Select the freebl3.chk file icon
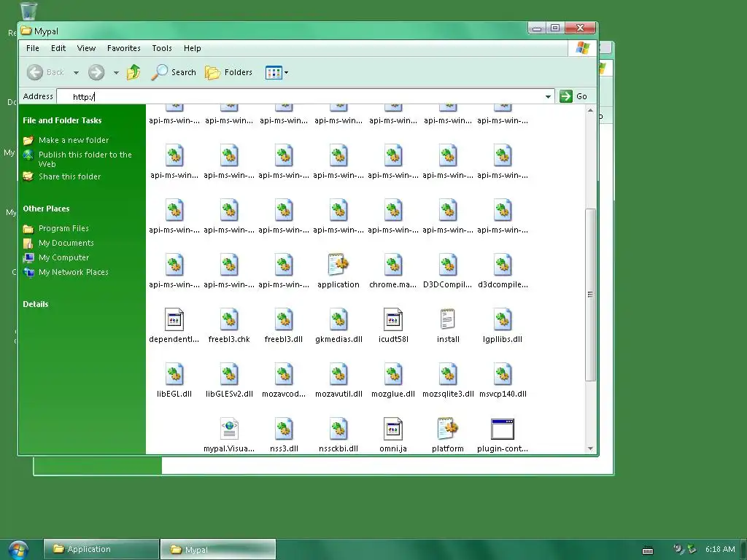747x560 pixels. tap(228, 319)
